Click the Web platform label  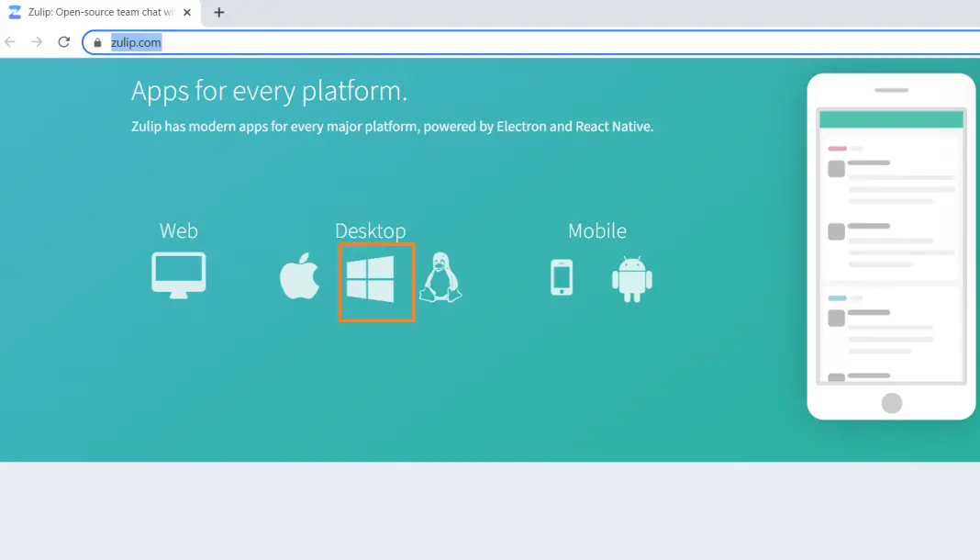tap(179, 230)
